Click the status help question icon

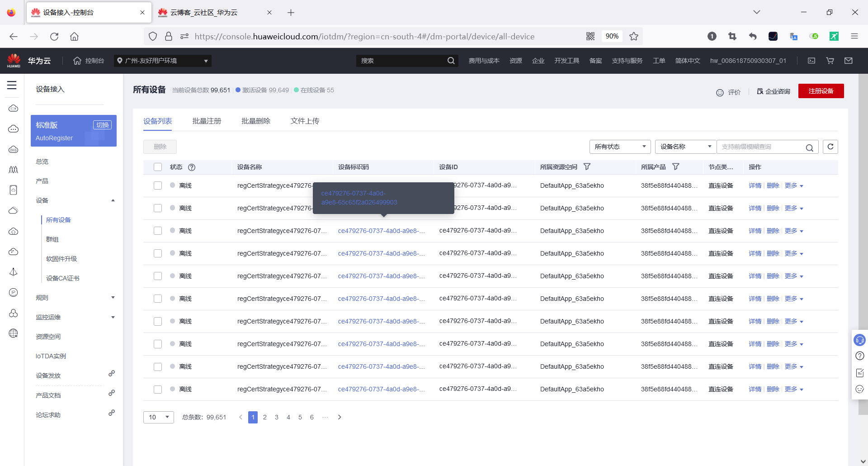(192, 167)
